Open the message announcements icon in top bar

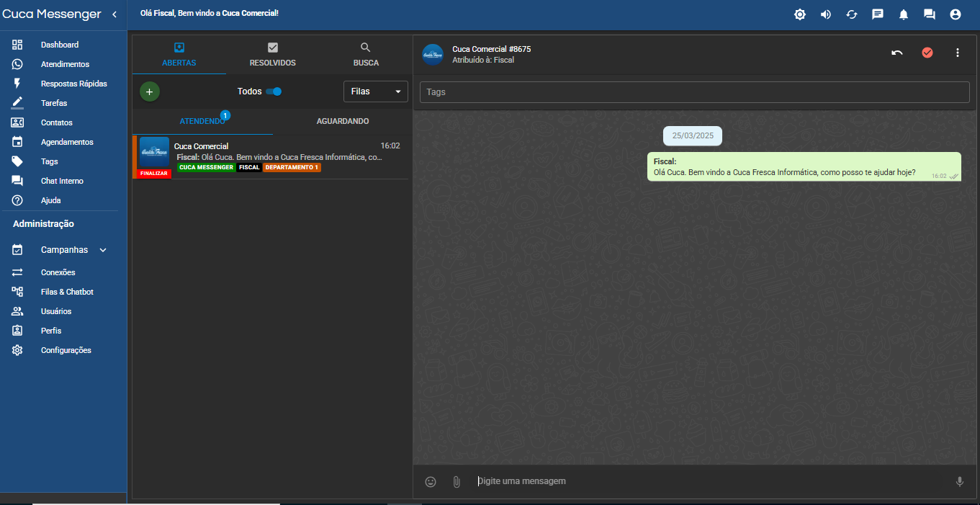(878, 14)
